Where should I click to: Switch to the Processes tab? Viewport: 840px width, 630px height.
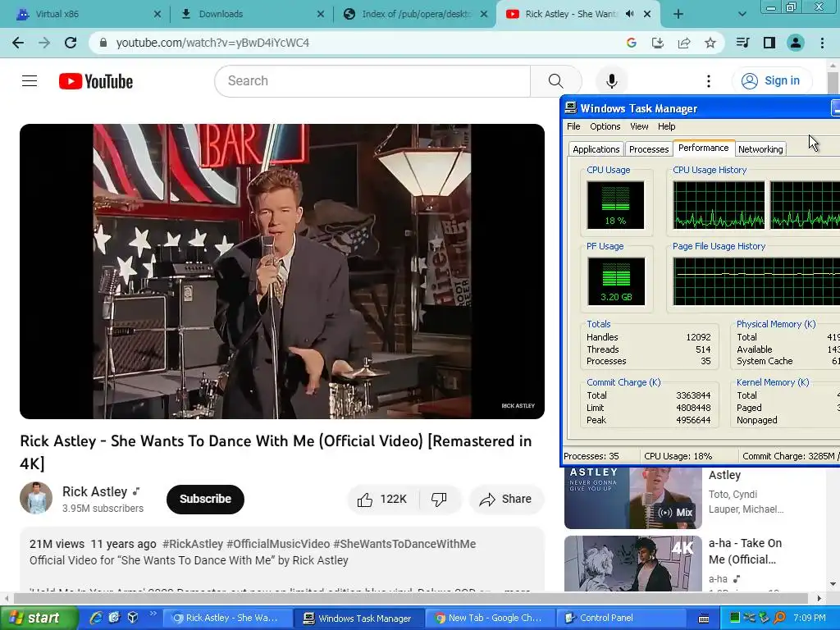point(649,149)
